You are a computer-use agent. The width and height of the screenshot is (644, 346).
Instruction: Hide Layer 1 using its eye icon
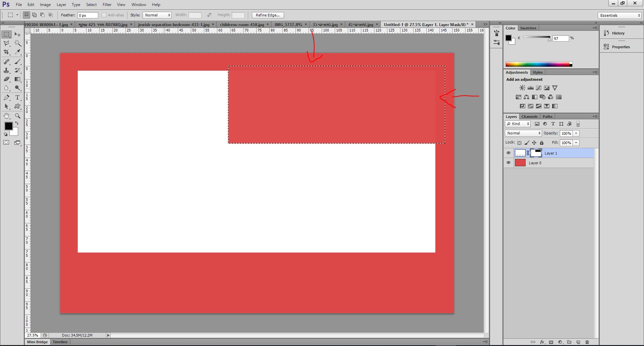pyautogui.click(x=508, y=153)
